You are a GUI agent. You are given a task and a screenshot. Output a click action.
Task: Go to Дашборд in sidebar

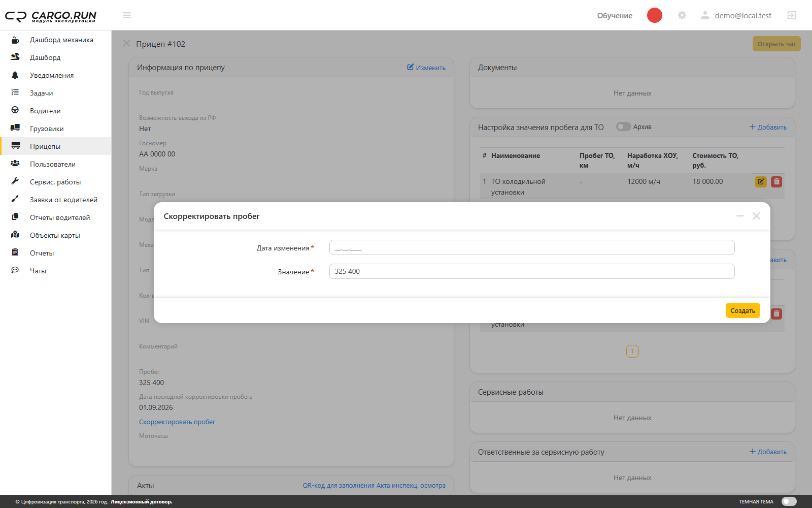[56, 57]
